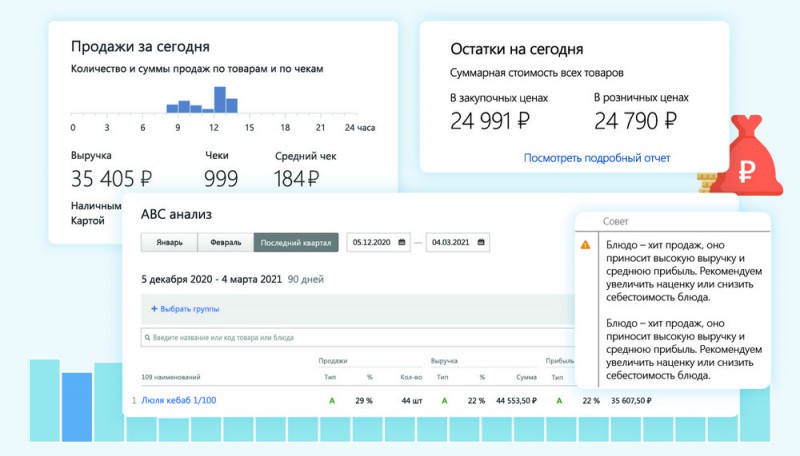Click the tallest bar in sales chart
Screen dimensions: 800x456
point(219,100)
